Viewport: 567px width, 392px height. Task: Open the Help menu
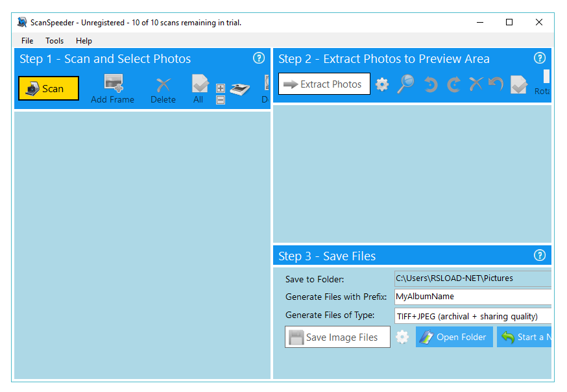84,40
